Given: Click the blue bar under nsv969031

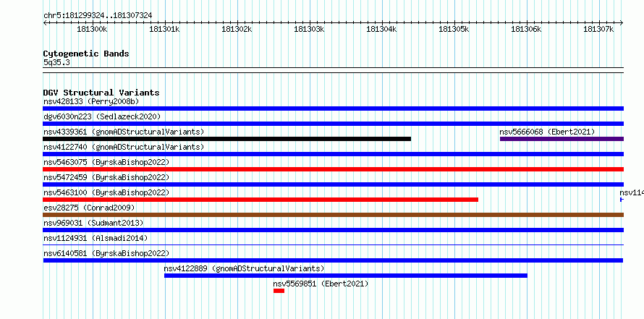Looking at the screenshot, I should pyautogui.click(x=333, y=230).
